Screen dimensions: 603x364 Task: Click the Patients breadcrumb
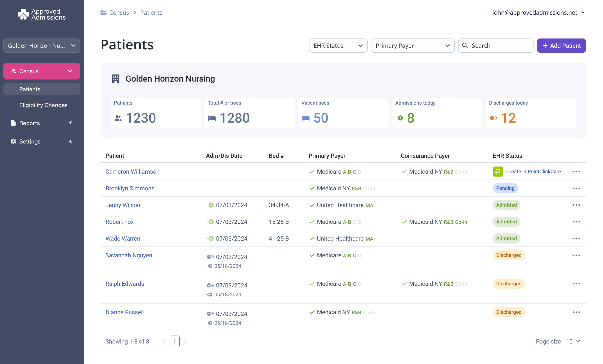pos(151,13)
